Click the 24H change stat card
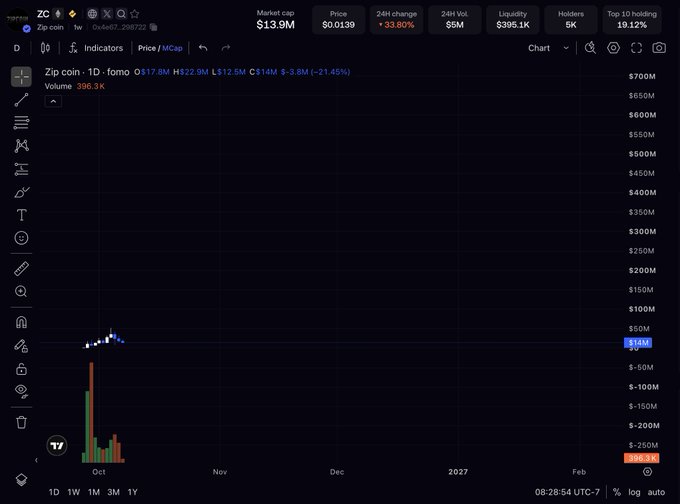The height and width of the screenshot is (504, 680). (x=396, y=20)
